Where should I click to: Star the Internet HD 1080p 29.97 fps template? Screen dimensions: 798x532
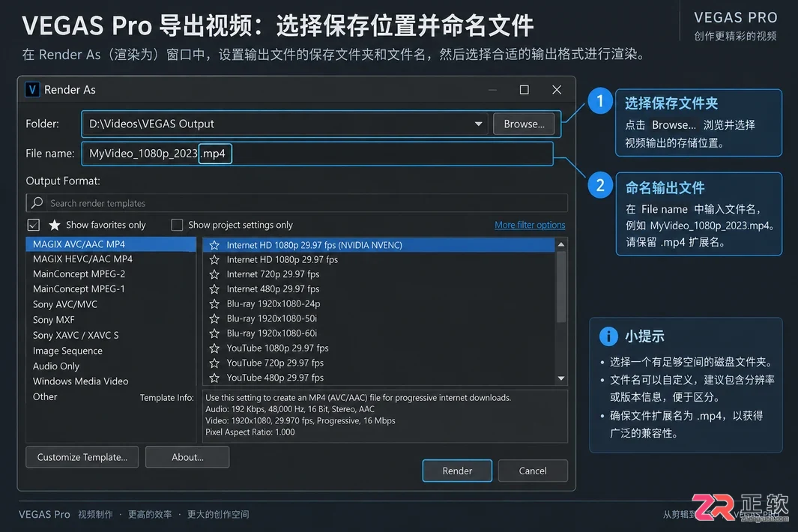[x=214, y=260]
